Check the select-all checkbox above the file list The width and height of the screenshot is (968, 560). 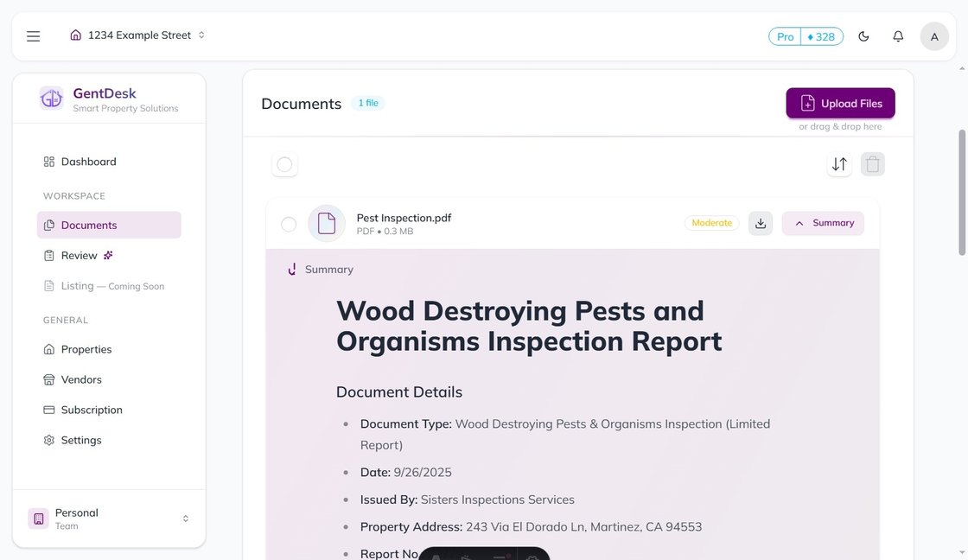(x=284, y=163)
